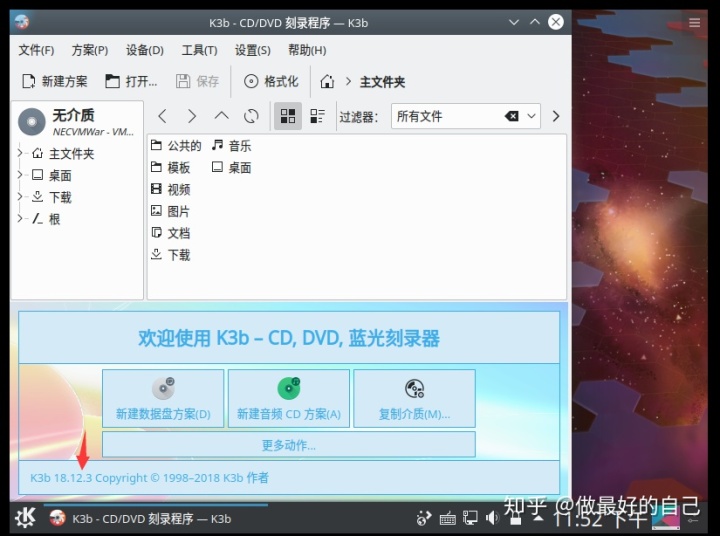Select 主文件夹 in the folder tree

[63, 153]
